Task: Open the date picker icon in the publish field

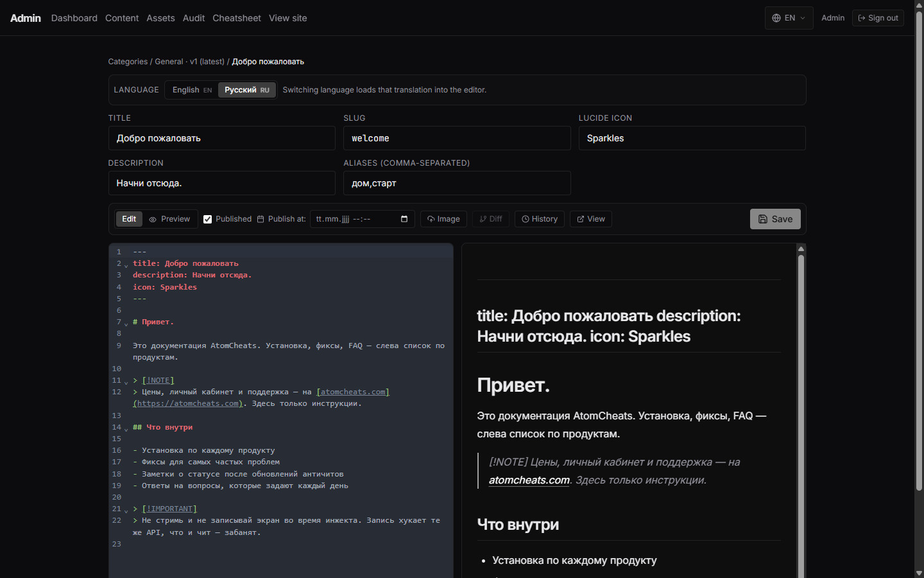Action: click(x=404, y=219)
